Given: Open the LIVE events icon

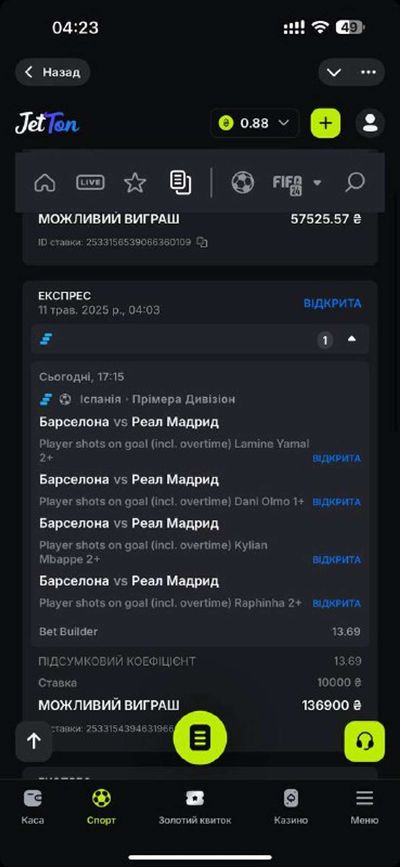Looking at the screenshot, I should (x=90, y=182).
